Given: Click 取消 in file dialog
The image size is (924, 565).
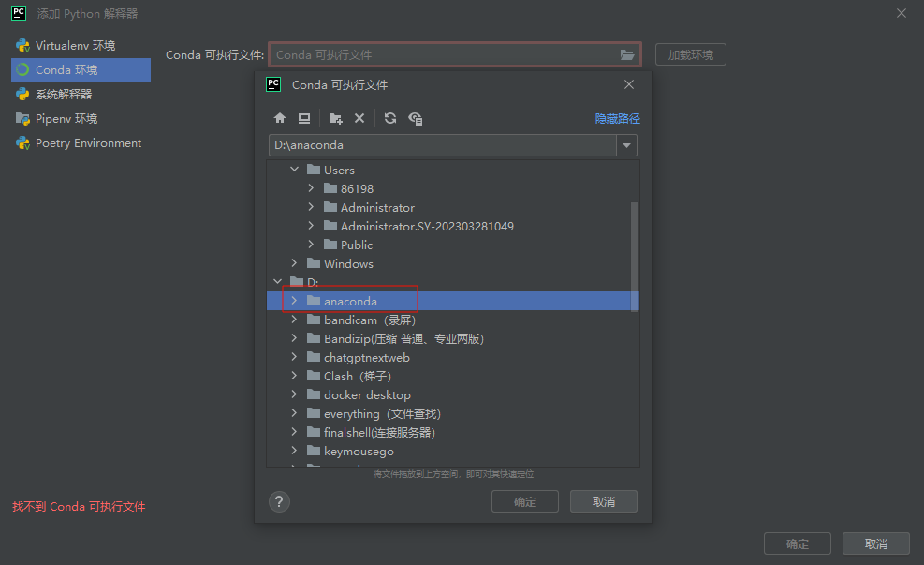Looking at the screenshot, I should (604, 501).
